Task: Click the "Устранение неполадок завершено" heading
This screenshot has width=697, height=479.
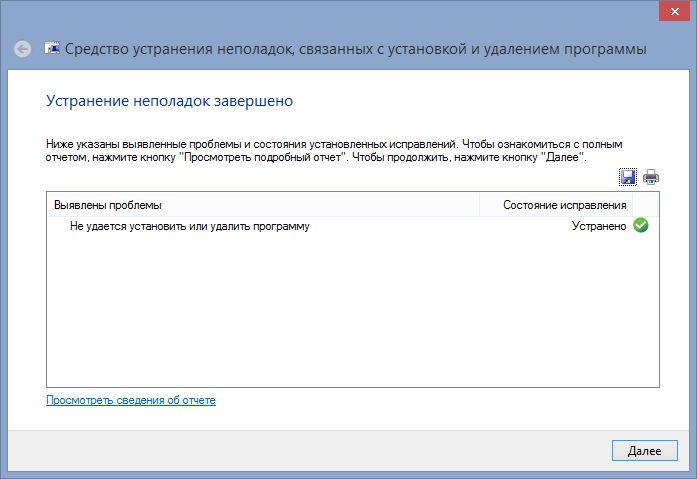Action: tap(169, 101)
